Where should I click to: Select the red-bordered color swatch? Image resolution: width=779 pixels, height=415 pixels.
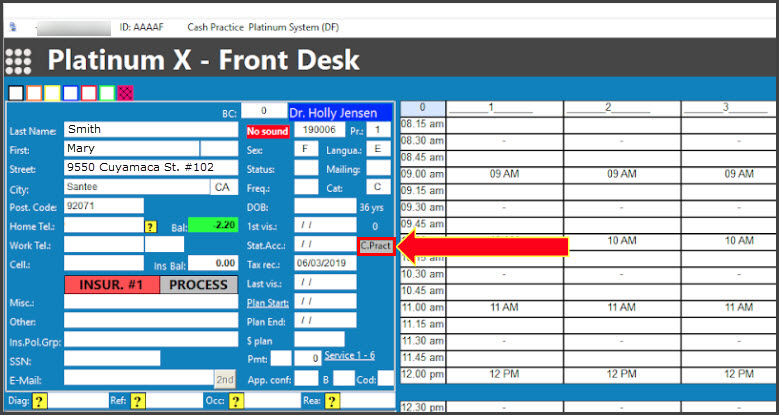pyautogui.click(x=89, y=93)
